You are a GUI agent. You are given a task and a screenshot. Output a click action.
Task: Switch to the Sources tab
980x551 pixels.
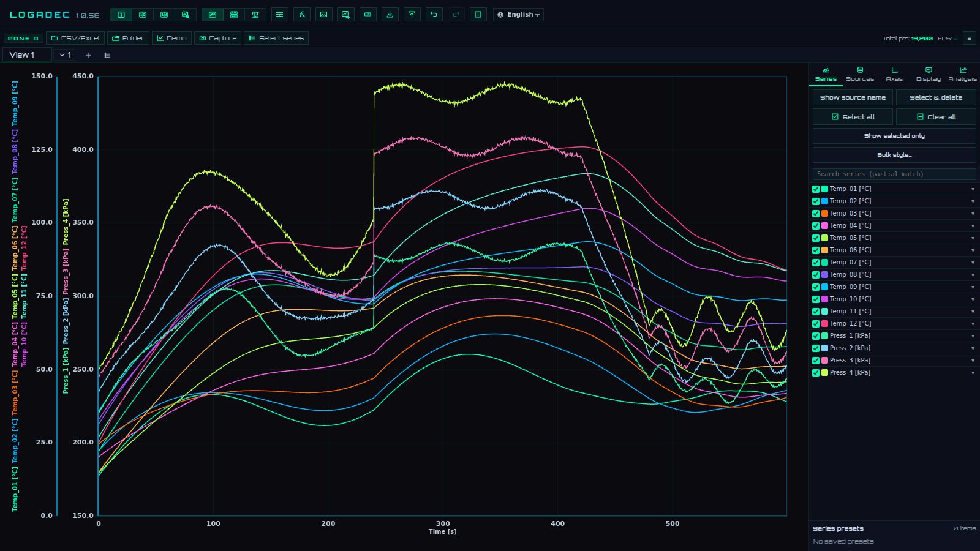[860, 74]
